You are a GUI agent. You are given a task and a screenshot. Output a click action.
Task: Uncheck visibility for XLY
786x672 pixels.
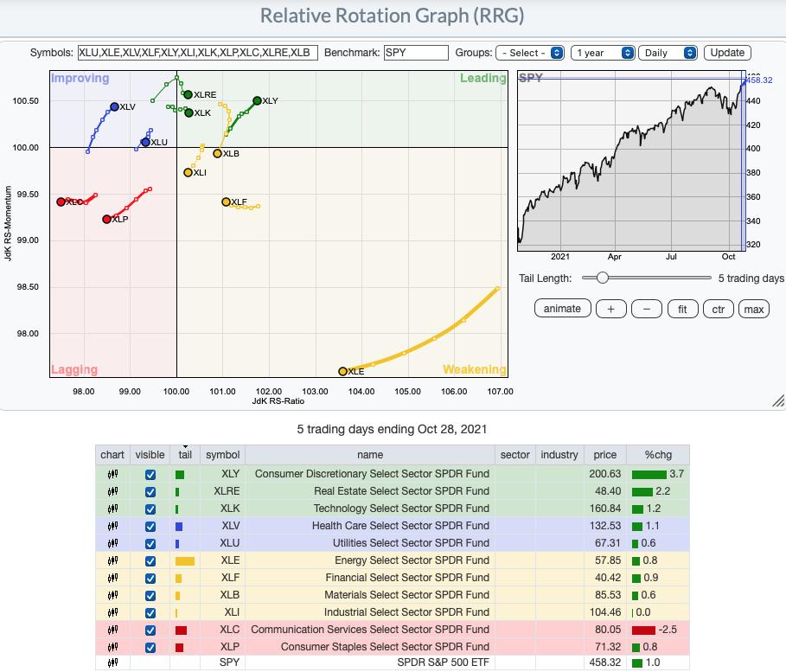click(x=150, y=475)
